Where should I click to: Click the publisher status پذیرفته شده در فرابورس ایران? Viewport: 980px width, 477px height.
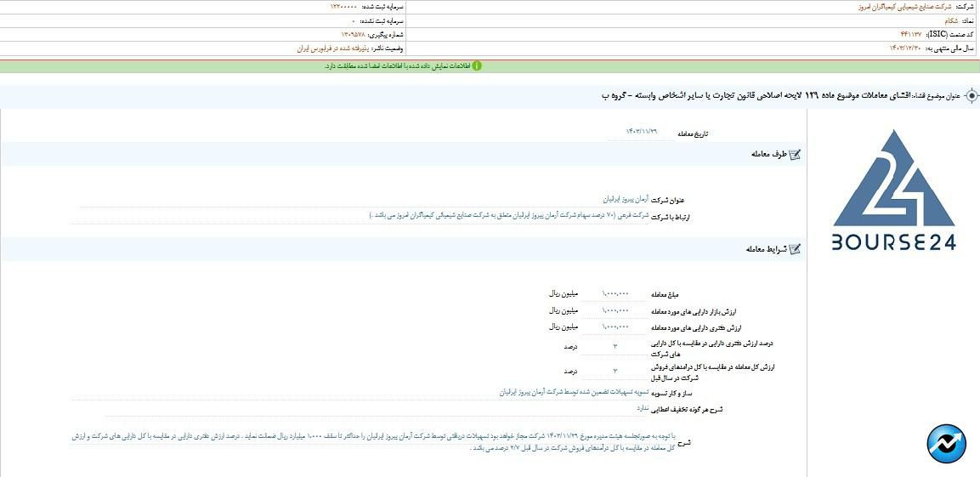pyautogui.click(x=334, y=48)
